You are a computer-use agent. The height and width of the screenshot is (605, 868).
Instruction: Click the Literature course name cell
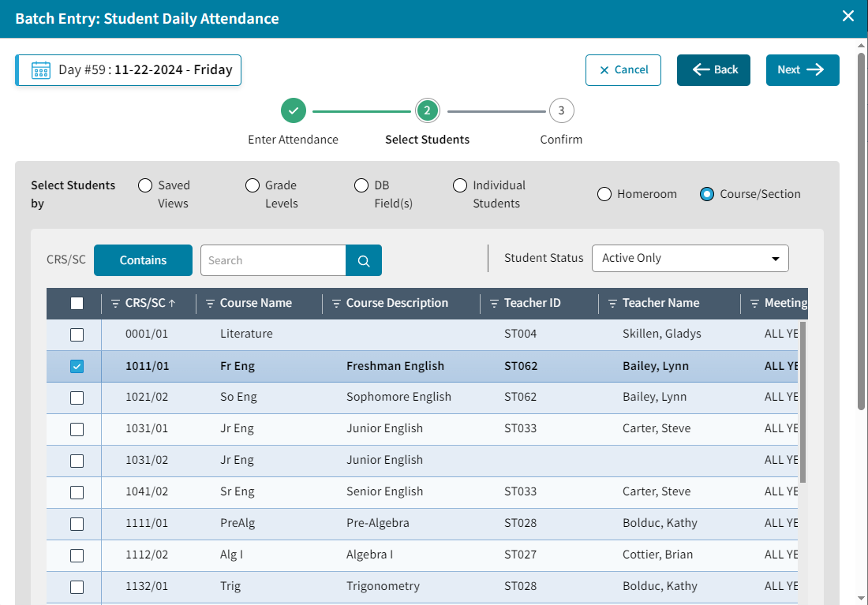click(x=246, y=334)
